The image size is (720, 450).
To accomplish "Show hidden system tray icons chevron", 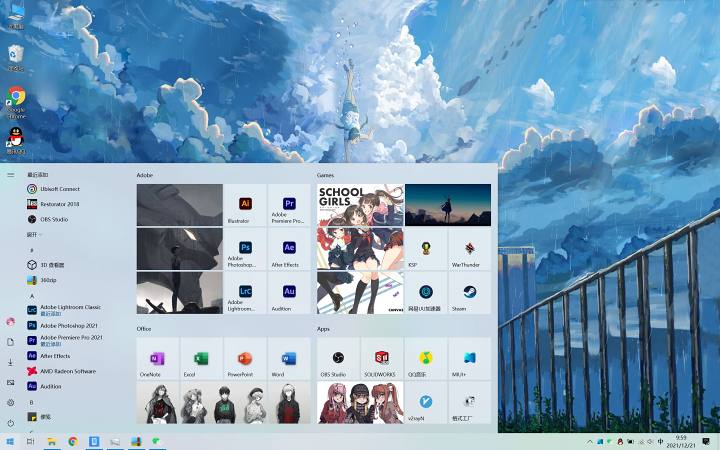I will 589,442.
